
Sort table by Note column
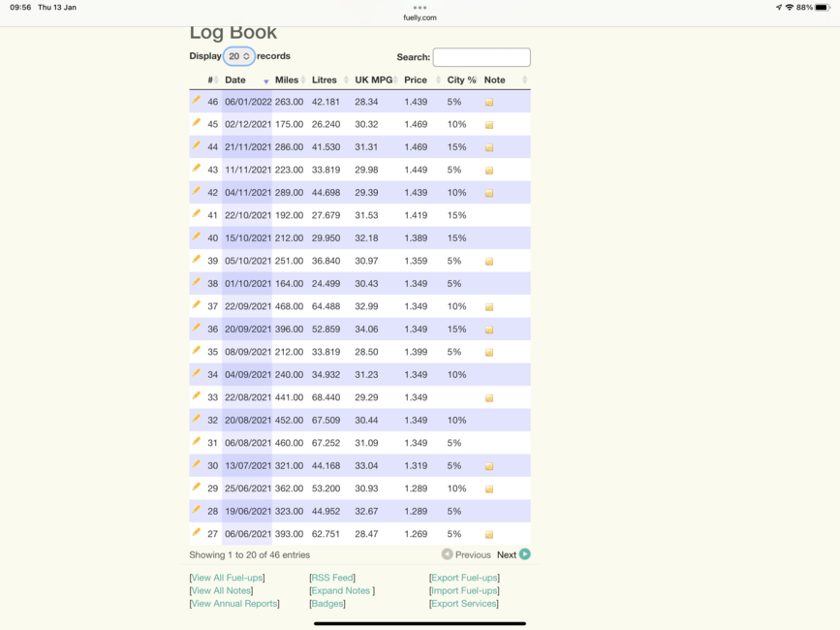(506, 79)
